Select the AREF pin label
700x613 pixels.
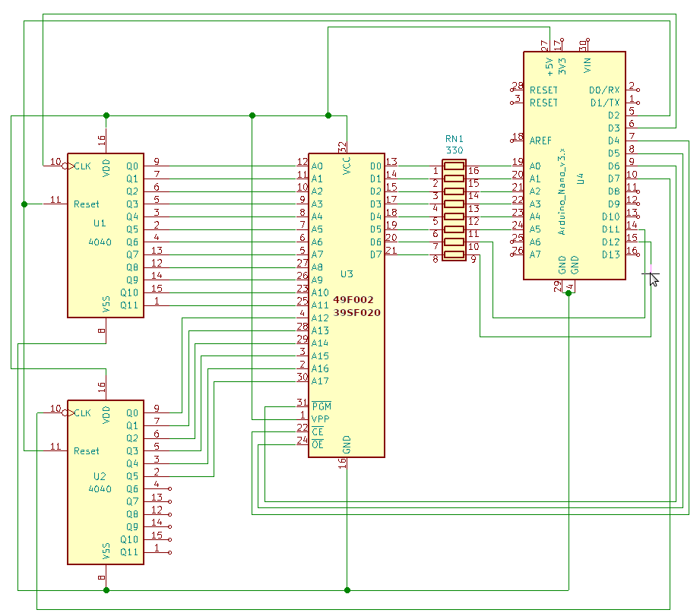pos(540,141)
